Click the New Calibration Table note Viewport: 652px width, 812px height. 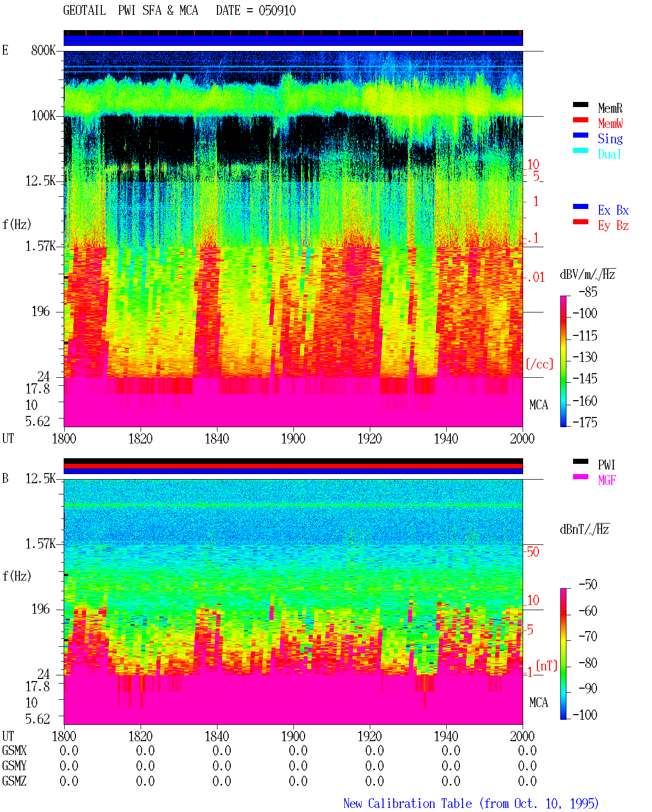471,803
